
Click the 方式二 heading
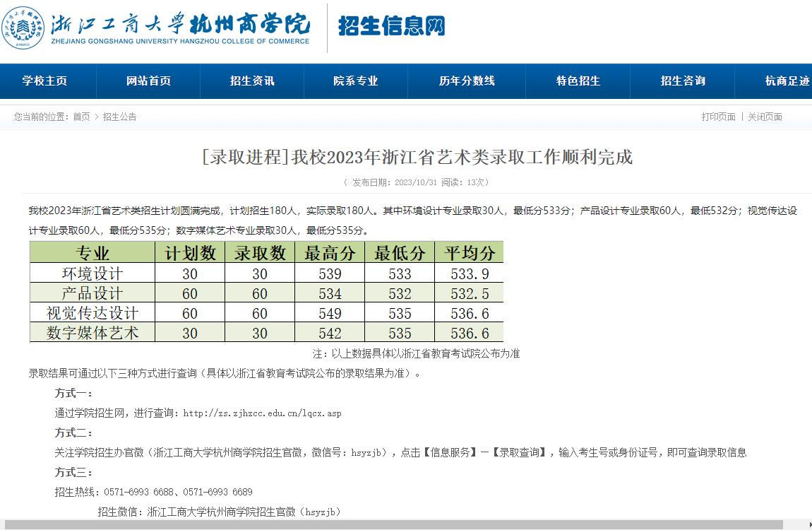tap(73, 432)
